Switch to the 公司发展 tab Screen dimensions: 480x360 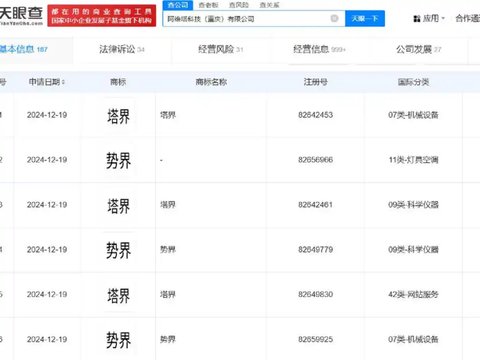tap(418, 49)
